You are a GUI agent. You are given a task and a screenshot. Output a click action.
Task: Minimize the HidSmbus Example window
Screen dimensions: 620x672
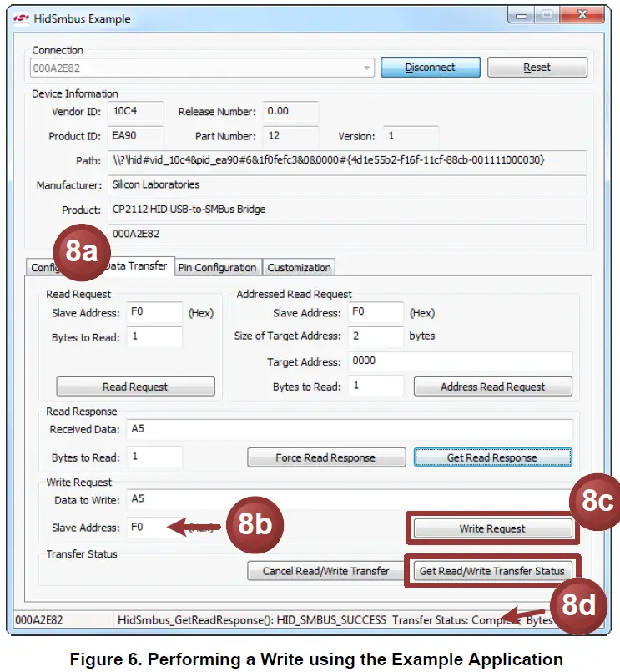point(522,16)
